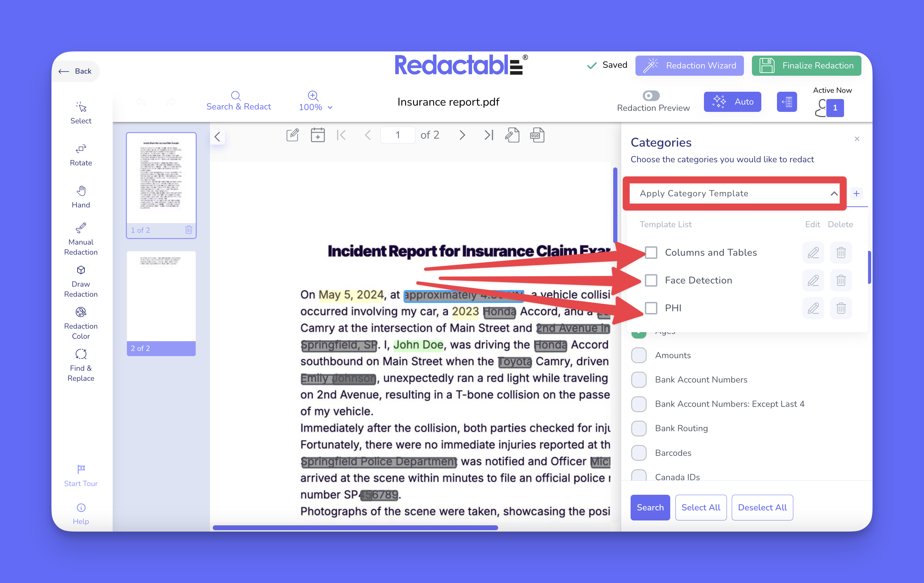This screenshot has width=924, height=583.
Task: Collapse the thumbnail panel chevron
Action: pos(218,137)
